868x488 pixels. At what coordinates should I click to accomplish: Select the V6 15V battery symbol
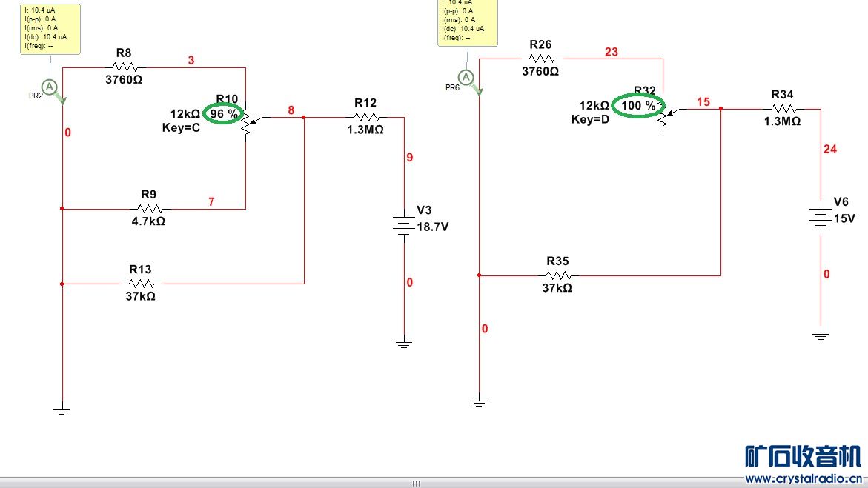821,217
